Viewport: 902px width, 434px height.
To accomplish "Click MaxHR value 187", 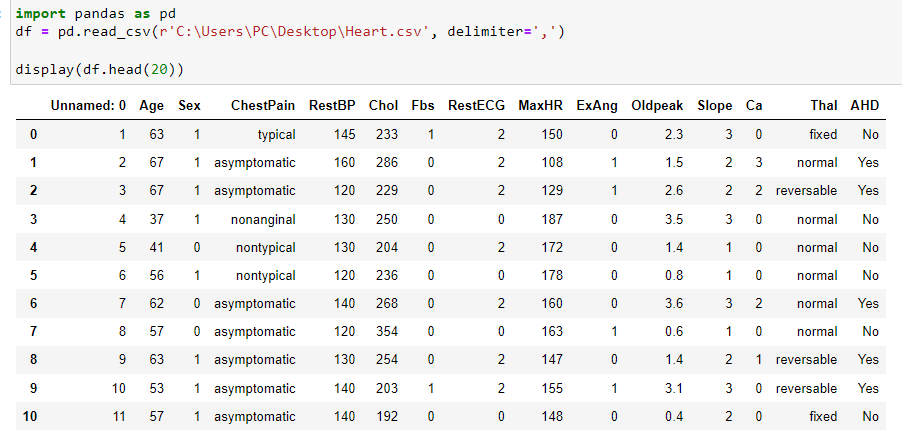I will (552, 219).
